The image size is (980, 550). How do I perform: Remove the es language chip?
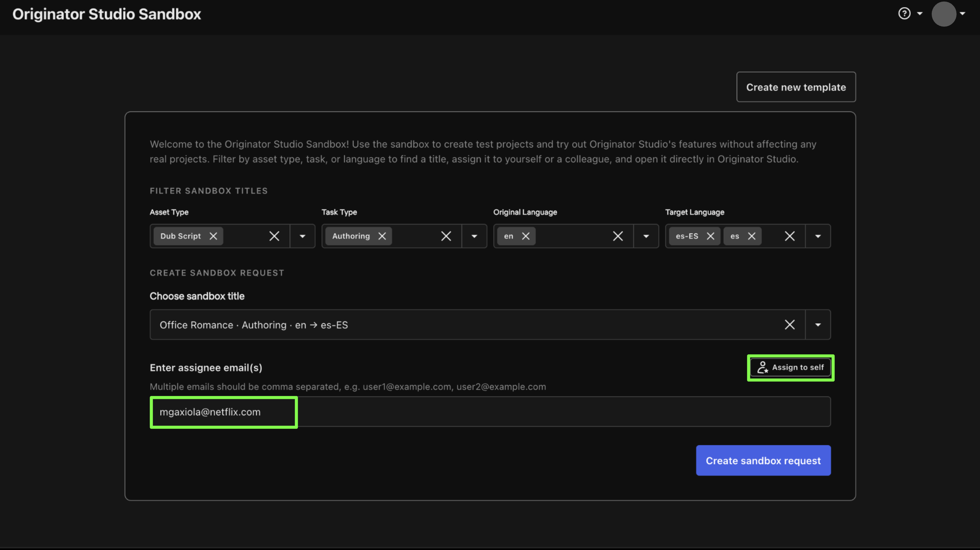tap(752, 236)
